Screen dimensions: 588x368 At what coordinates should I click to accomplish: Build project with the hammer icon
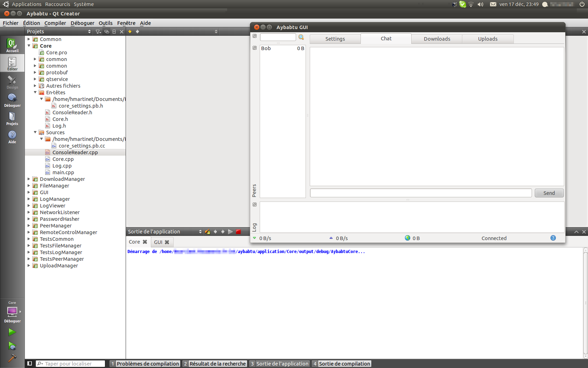[12, 358]
